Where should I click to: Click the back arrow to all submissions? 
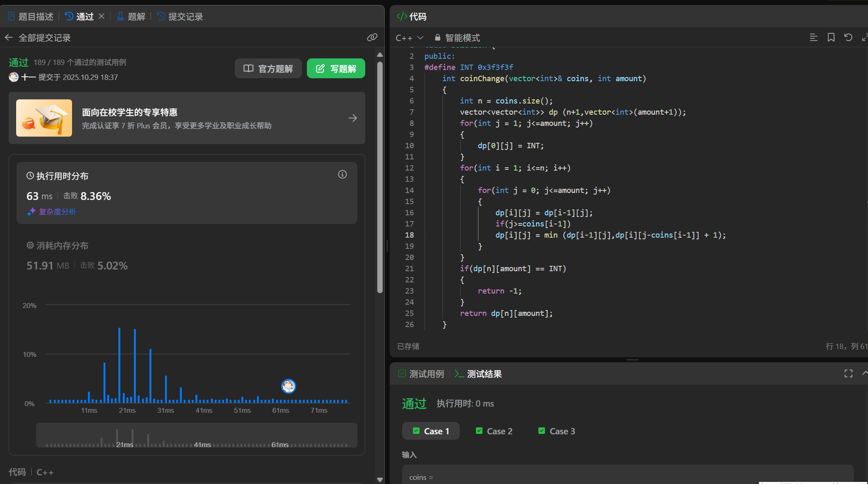(9, 38)
